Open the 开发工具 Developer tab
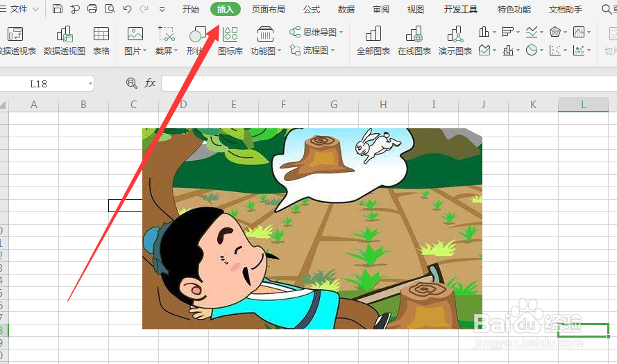 click(460, 9)
